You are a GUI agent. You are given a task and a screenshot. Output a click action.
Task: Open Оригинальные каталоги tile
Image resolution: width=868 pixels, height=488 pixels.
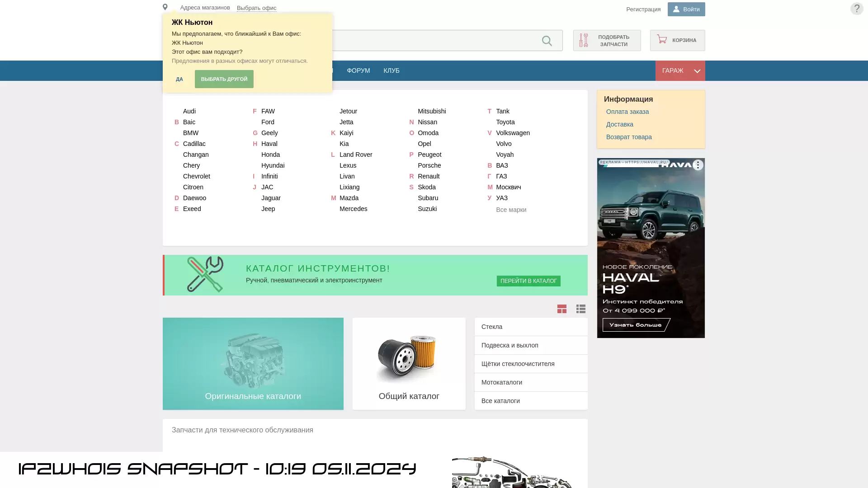pos(253,364)
